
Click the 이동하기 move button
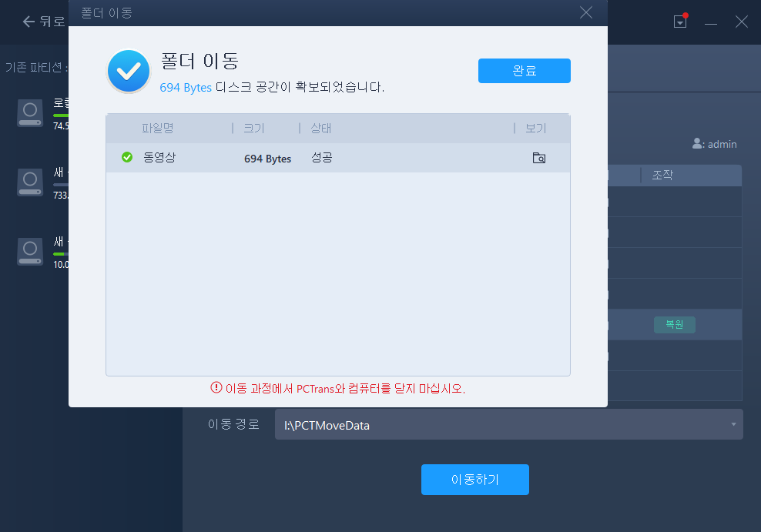474,479
